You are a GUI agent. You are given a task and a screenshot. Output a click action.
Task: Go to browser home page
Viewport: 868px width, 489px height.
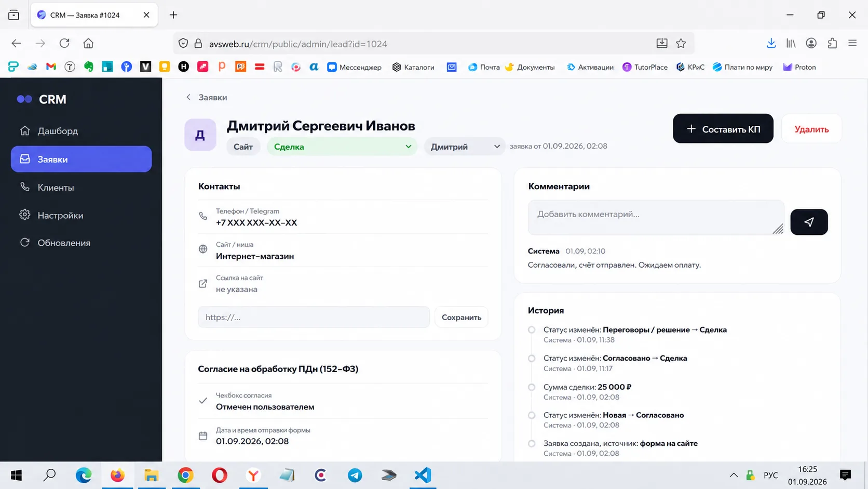(89, 44)
